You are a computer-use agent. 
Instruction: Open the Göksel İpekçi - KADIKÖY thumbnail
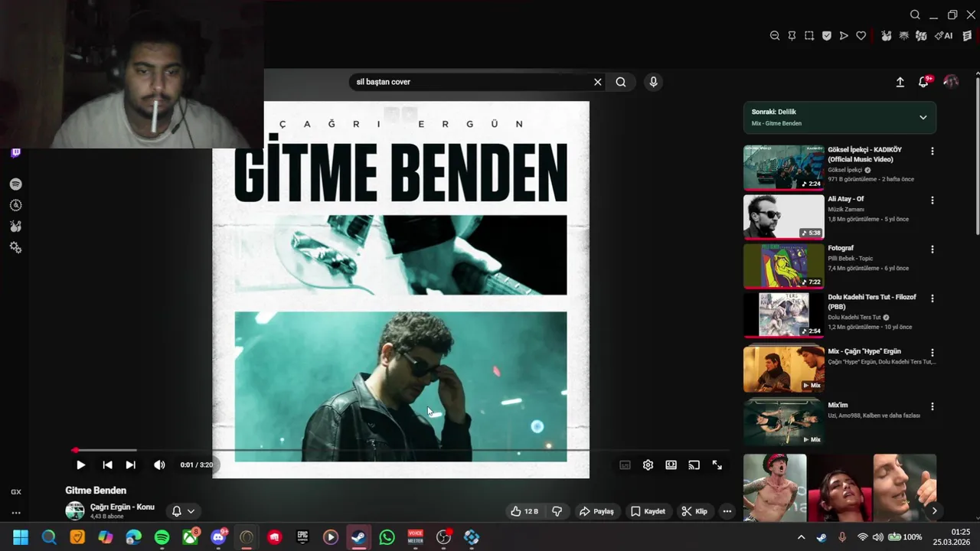tap(783, 168)
